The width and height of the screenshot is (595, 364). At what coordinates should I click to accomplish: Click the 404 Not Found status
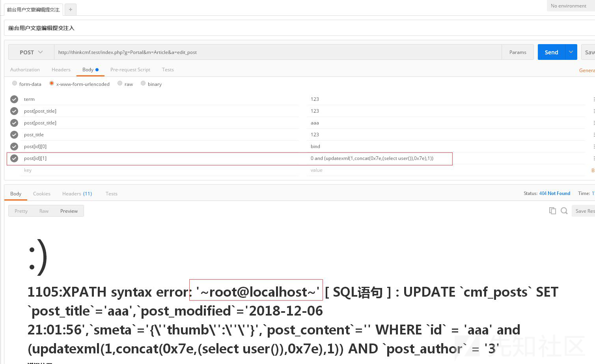(554, 193)
